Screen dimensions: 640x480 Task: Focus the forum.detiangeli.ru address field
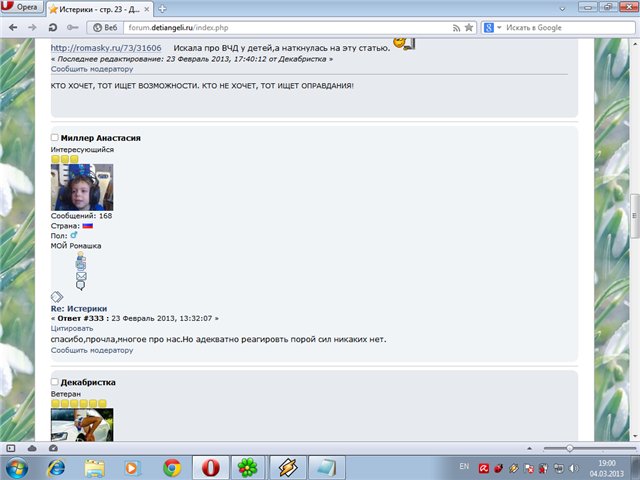(286, 28)
